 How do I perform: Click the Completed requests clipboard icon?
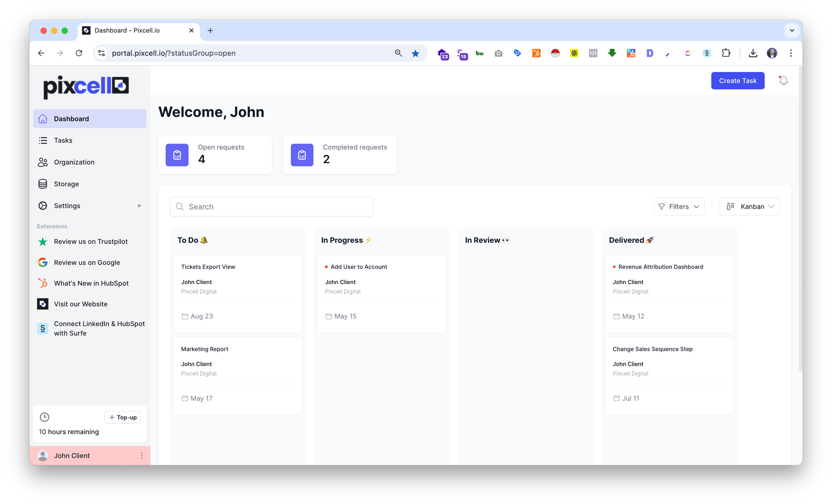(302, 155)
